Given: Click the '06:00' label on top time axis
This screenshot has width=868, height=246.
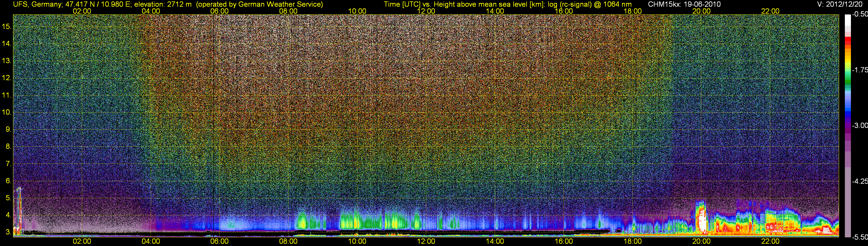Looking at the screenshot, I should [219, 11].
